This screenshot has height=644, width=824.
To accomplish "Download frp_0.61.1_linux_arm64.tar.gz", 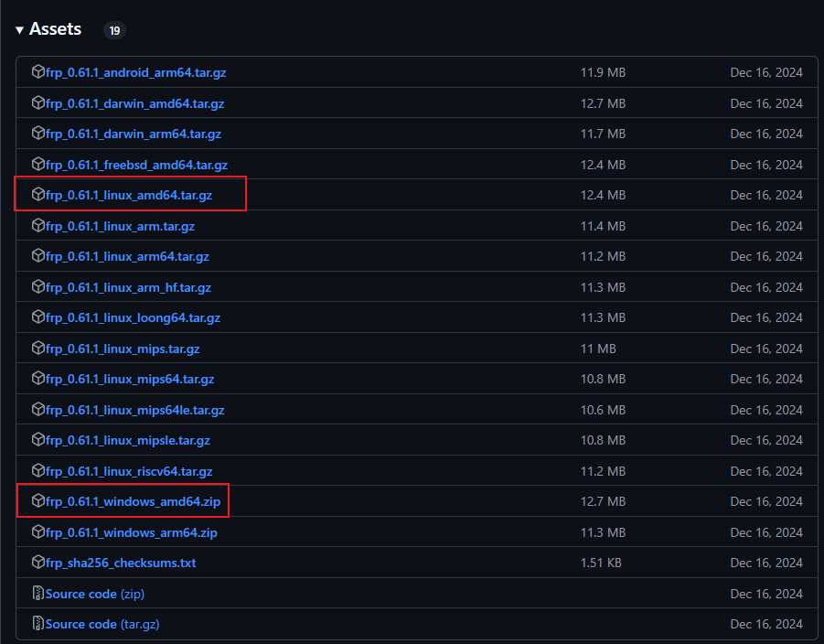I will click(127, 256).
